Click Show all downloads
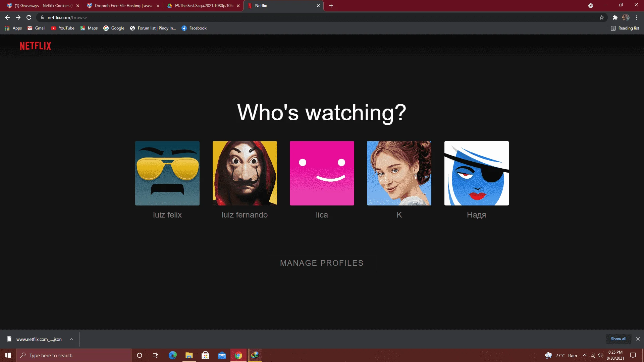Image resolution: width=644 pixels, height=362 pixels. pyautogui.click(x=619, y=339)
